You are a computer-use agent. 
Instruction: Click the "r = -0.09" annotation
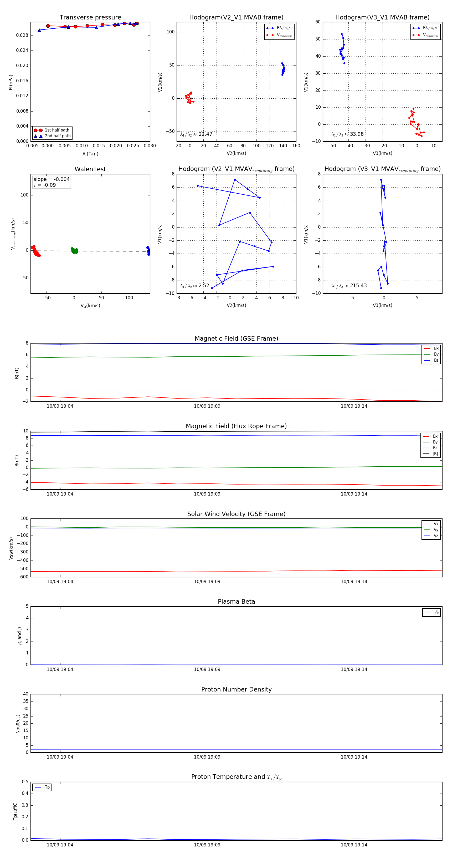45,185
